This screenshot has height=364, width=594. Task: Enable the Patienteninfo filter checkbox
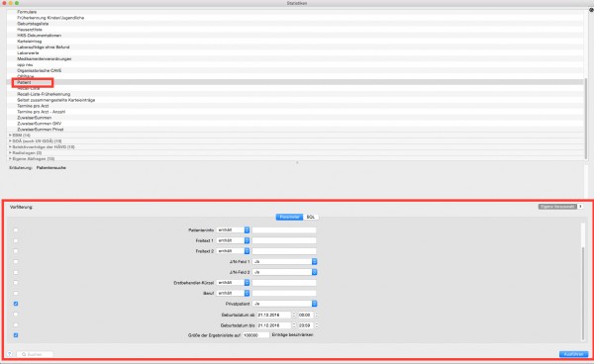[x=16, y=230]
